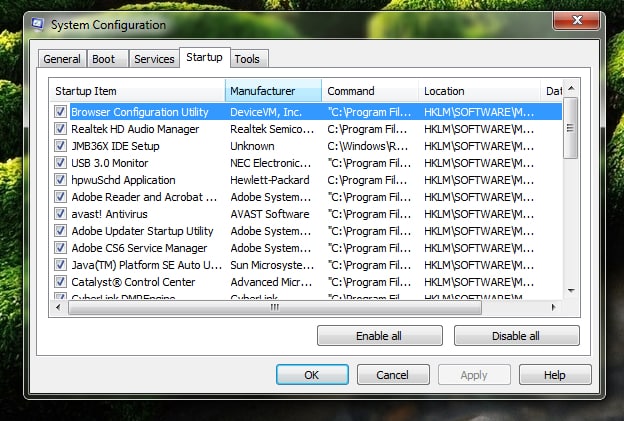
Task: Toggle the avast! Antivirus checkbox
Action: click(x=61, y=214)
